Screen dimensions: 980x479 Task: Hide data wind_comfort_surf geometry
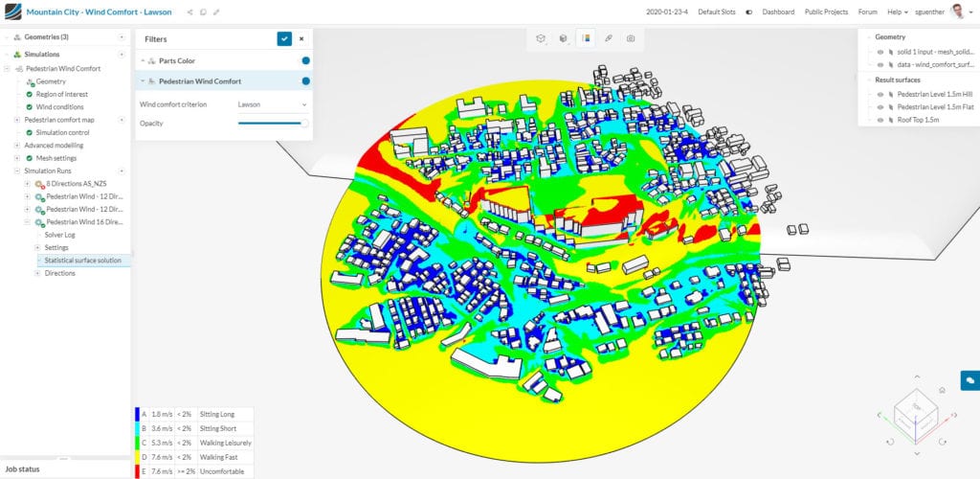point(880,64)
